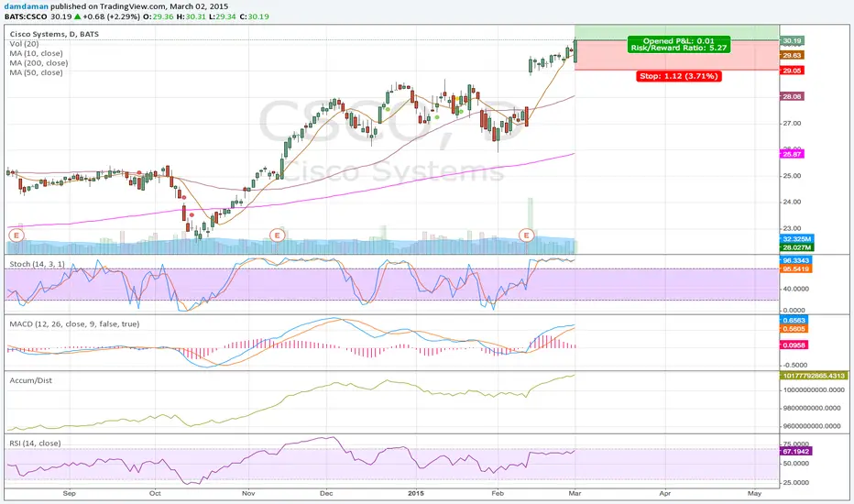Click the Oct label on time axis

pyautogui.click(x=155, y=493)
